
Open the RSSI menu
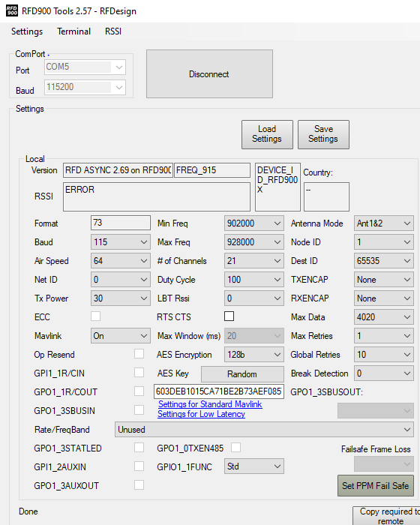113,31
